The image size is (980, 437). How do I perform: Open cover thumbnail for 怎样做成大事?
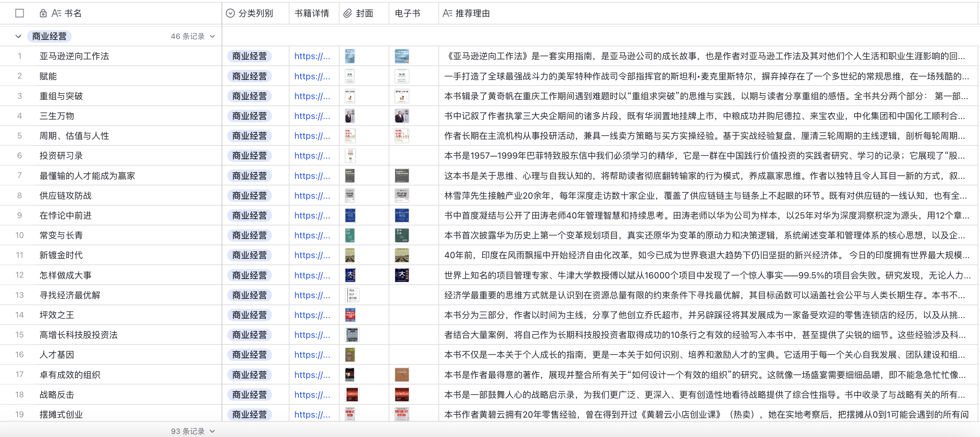pos(350,275)
